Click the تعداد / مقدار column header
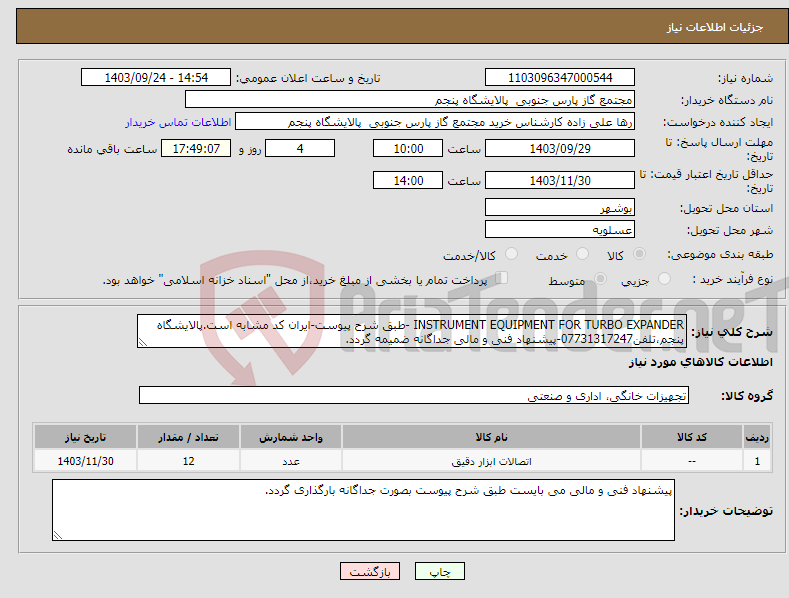The height and width of the screenshot is (598, 789). [x=188, y=437]
